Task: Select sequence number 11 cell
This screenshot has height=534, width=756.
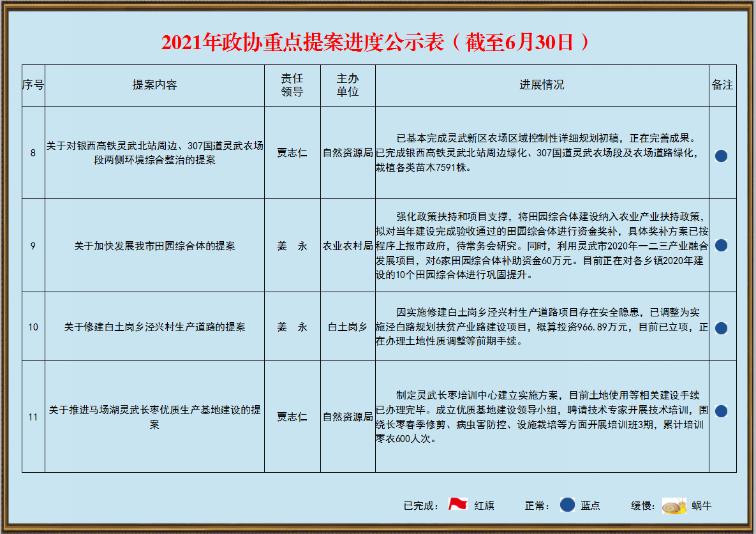Action: point(33,417)
